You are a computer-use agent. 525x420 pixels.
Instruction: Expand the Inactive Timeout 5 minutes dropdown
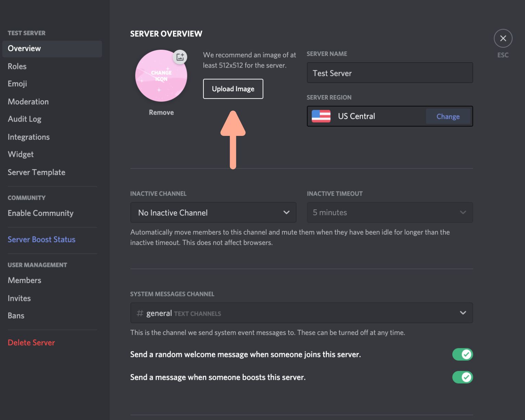(389, 213)
